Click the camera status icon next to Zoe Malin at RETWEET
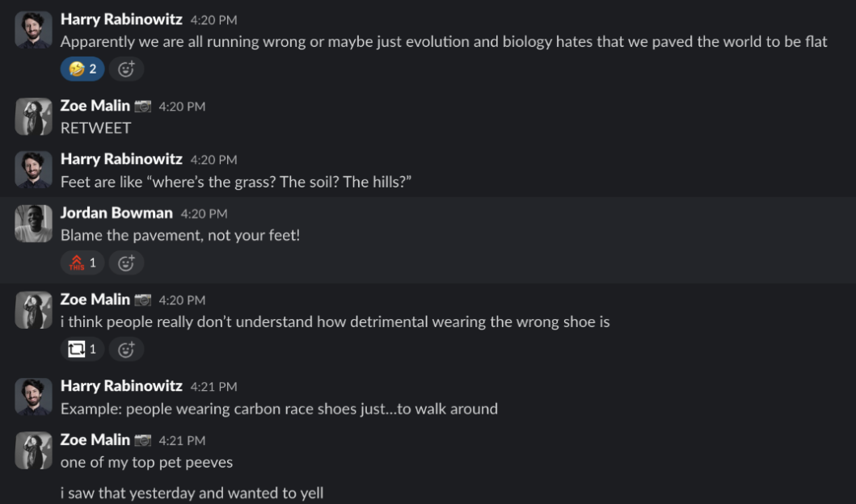 143,107
